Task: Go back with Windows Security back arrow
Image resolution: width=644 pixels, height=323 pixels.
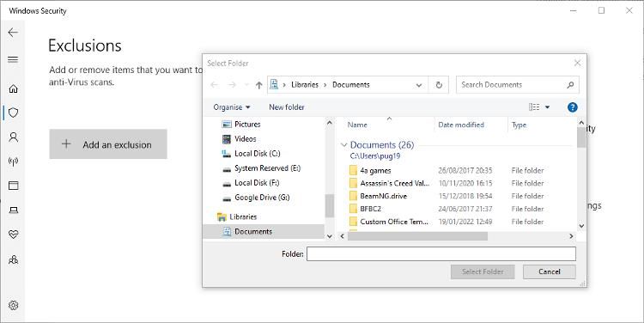Action: pyautogui.click(x=13, y=32)
